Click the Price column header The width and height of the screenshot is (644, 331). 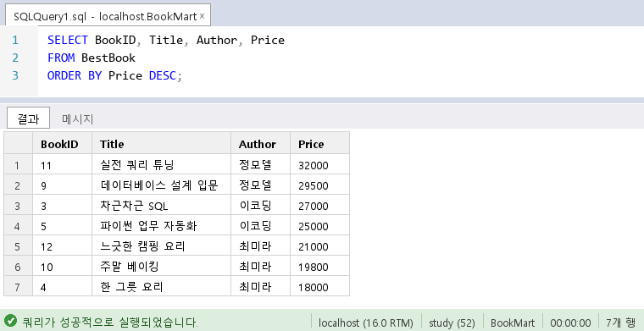point(320,143)
